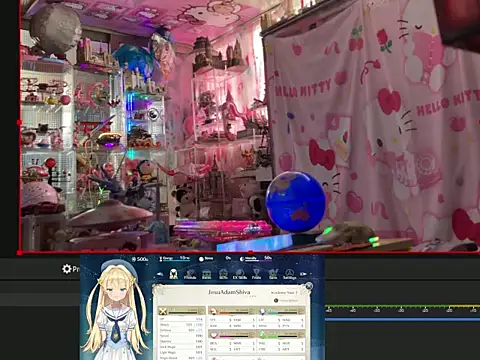Close the JouaAdamShiva stats panel

(x=309, y=286)
